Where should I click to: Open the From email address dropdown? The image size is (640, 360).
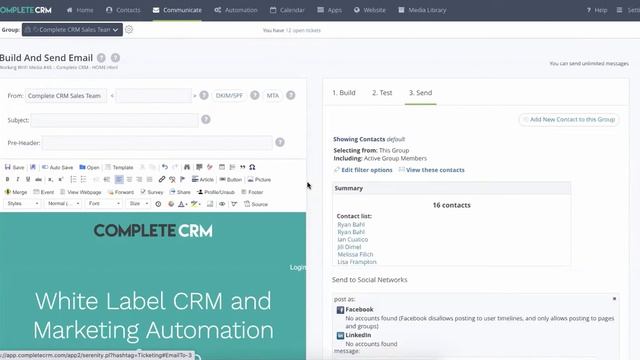click(154, 96)
